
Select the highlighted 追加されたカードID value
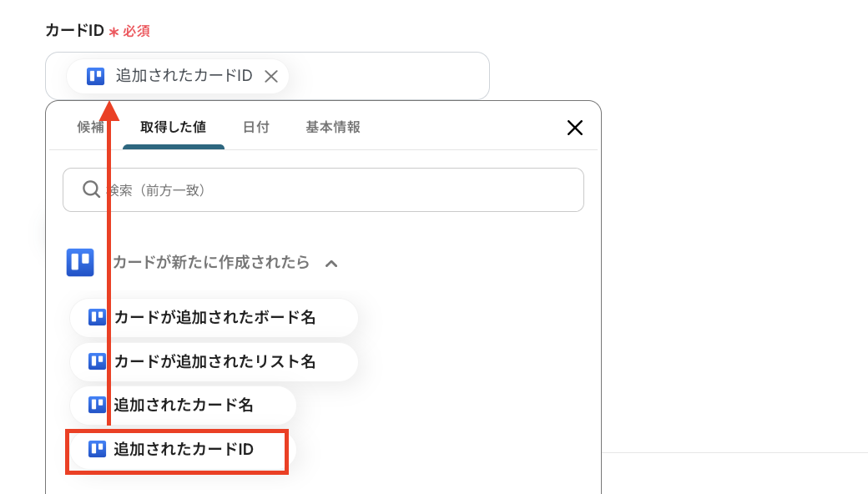pyautogui.click(x=177, y=451)
